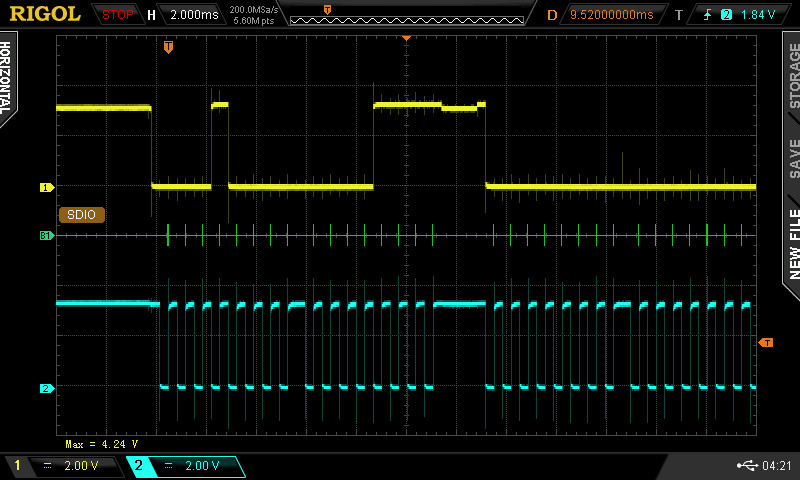Select channel 2 scale box 2.00 V
Screen dimensions: 800x480
[x=185, y=466]
